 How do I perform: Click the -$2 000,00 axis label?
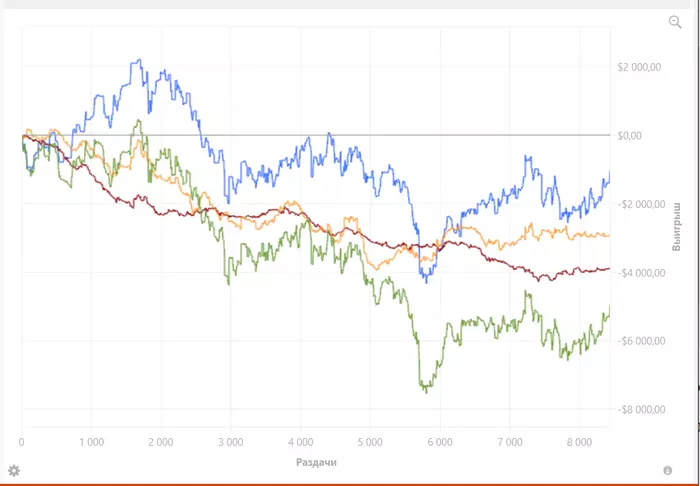click(x=642, y=204)
